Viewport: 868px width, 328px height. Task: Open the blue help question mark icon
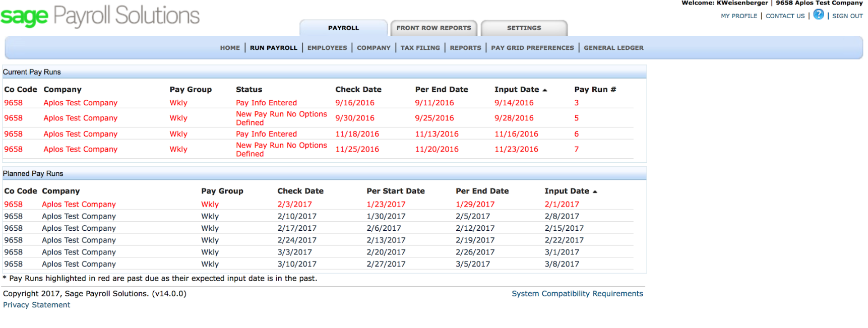[x=819, y=15]
